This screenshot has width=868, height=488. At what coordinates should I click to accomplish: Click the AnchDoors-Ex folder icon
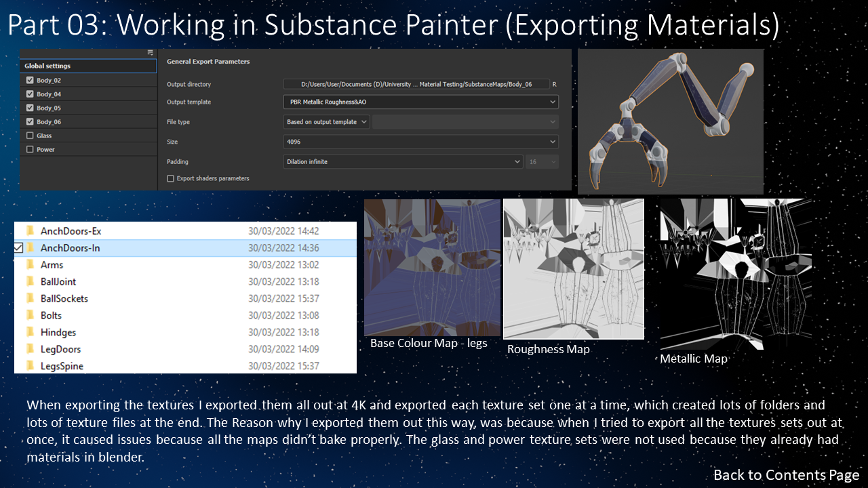tap(30, 231)
